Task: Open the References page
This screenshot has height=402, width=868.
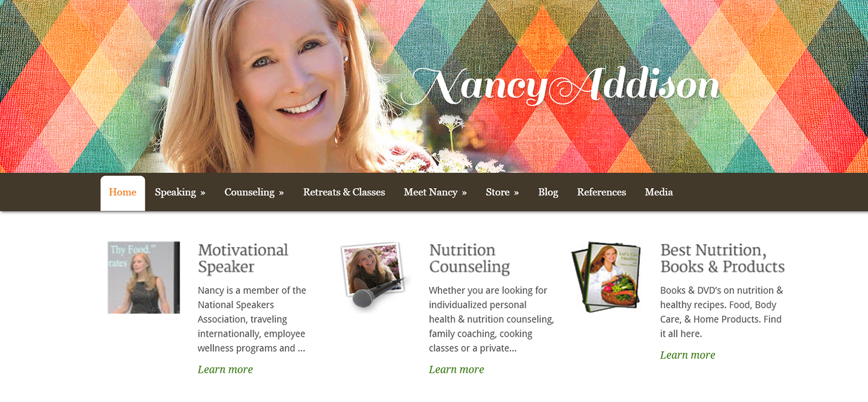Action: [x=601, y=193]
